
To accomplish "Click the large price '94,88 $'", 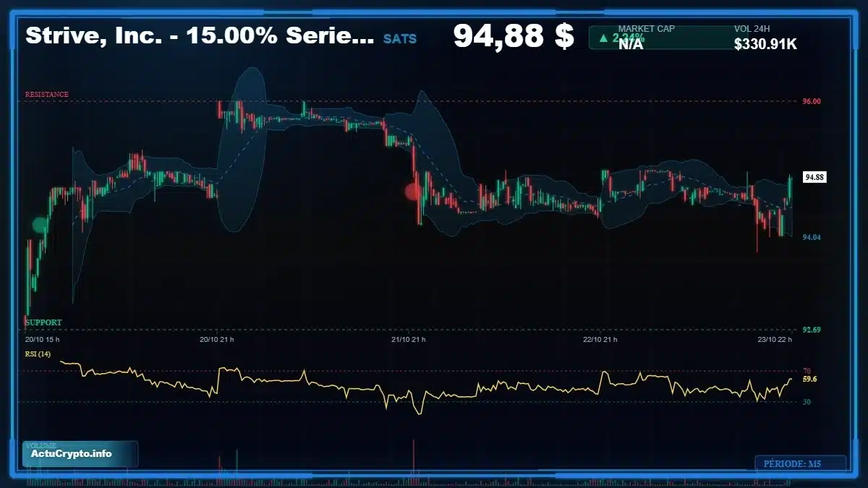I will [x=514, y=36].
